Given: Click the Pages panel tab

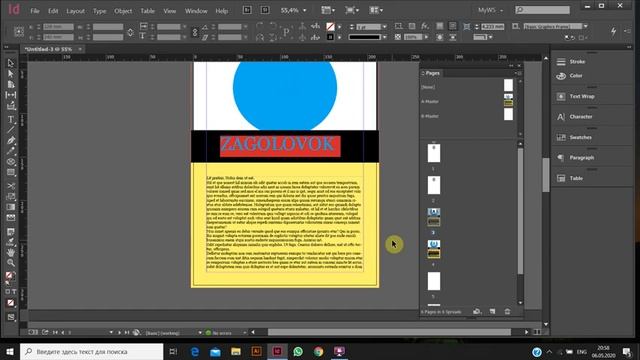Looking at the screenshot, I should 432,73.
